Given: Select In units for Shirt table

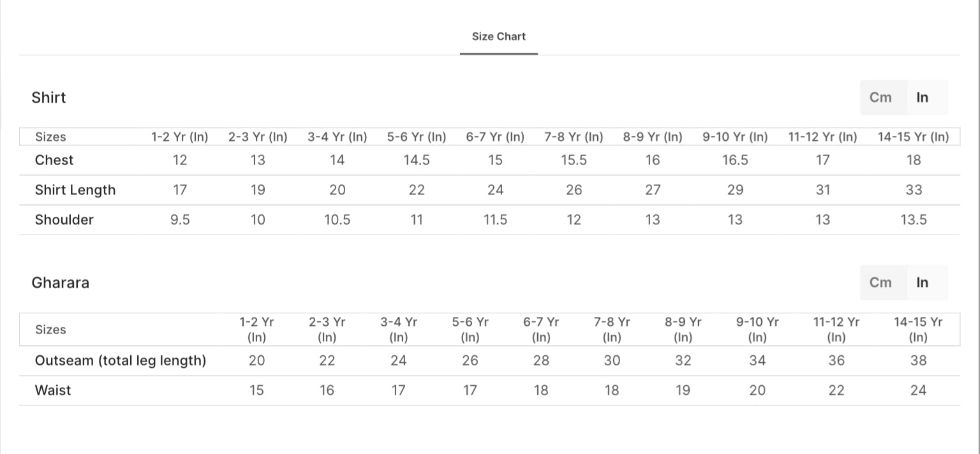Looking at the screenshot, I should [x=922, y=98].
